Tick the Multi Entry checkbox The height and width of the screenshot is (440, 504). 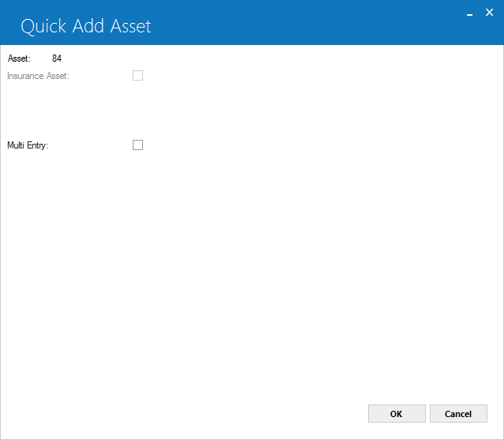pos(137,145)
